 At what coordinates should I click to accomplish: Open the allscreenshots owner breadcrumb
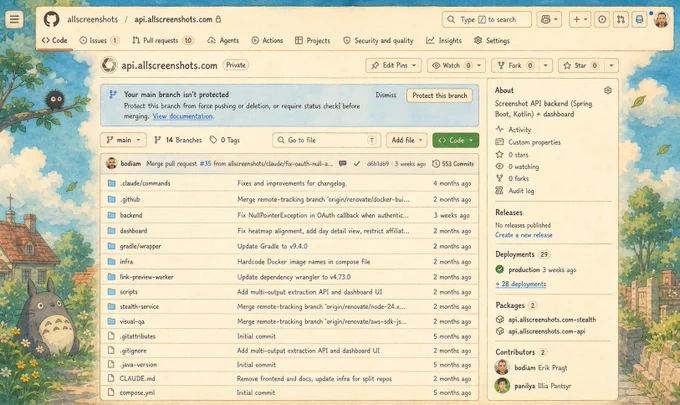tap(92, 20)
